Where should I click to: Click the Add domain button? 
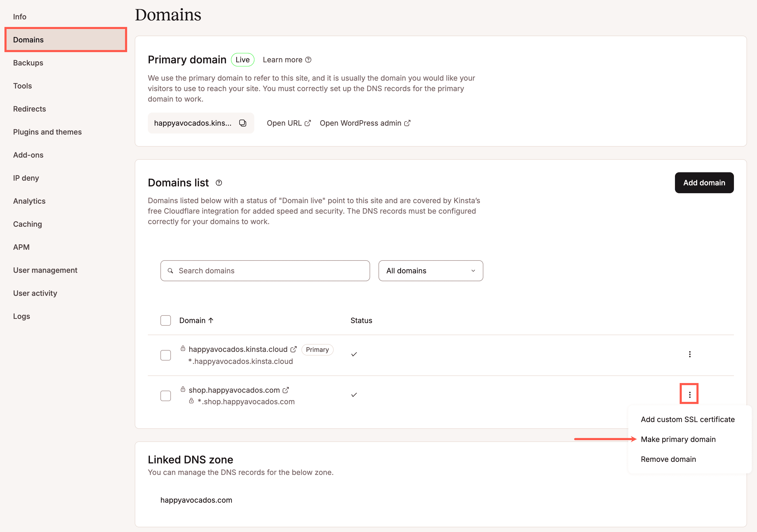click(x=704, y=183)
